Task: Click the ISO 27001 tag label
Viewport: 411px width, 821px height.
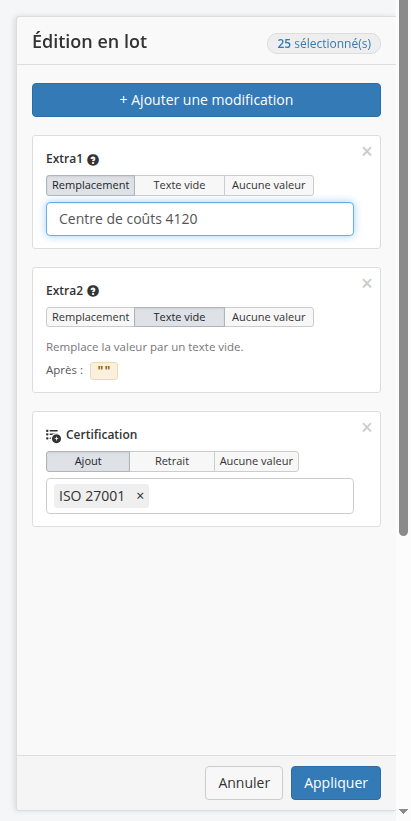Action: tap(92, 496)
